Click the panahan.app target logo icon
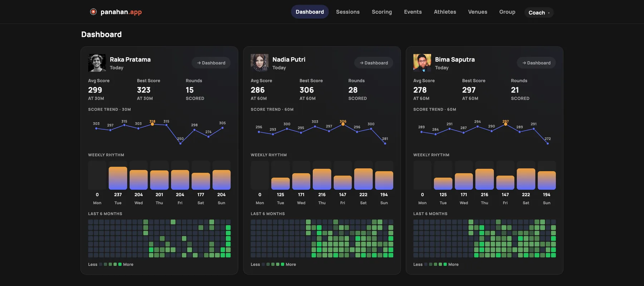The image size is (644, 286). point(93,12)
